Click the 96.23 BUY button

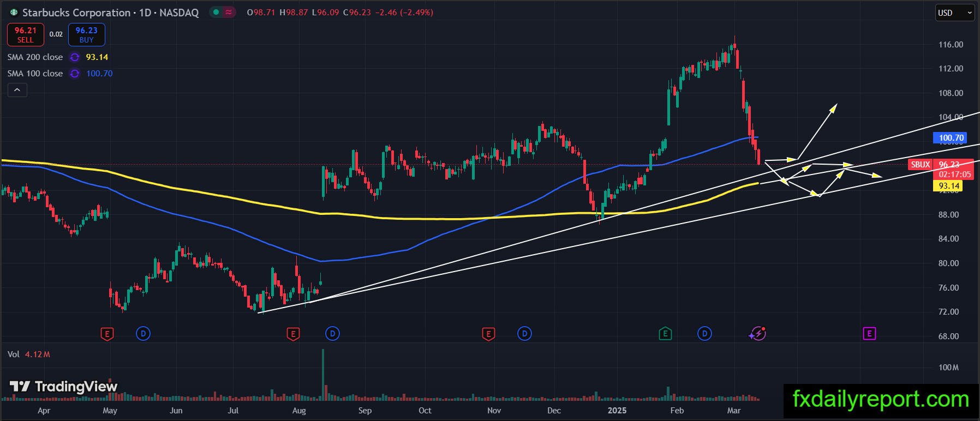(86, 35)
